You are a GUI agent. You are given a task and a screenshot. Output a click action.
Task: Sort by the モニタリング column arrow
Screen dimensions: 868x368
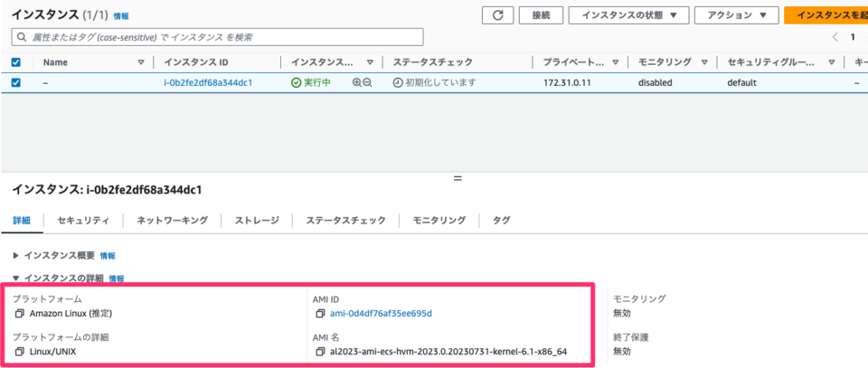[704, 62]
